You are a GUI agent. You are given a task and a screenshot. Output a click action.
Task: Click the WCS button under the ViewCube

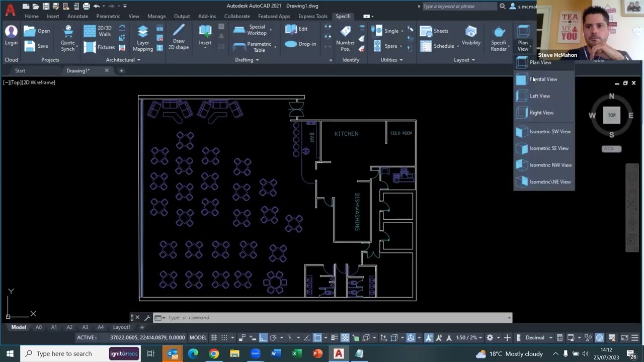point(611,149)
